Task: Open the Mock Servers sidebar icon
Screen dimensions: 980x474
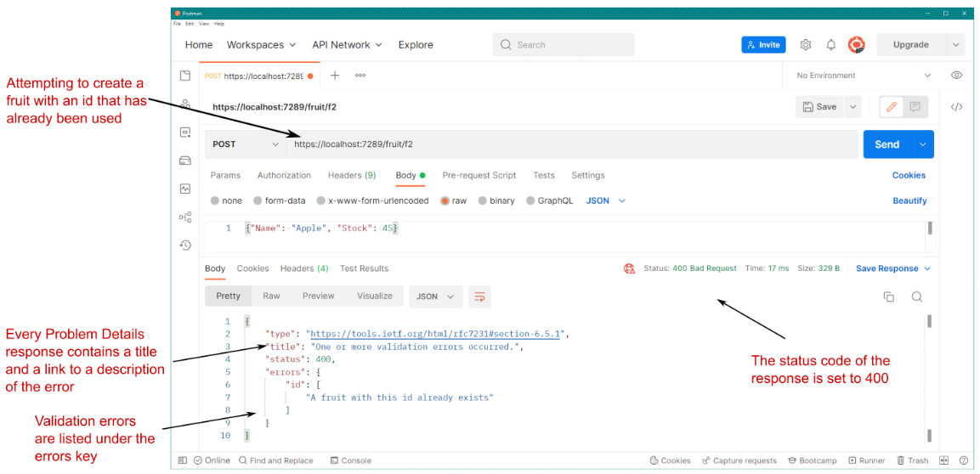Action: point(185,161)
